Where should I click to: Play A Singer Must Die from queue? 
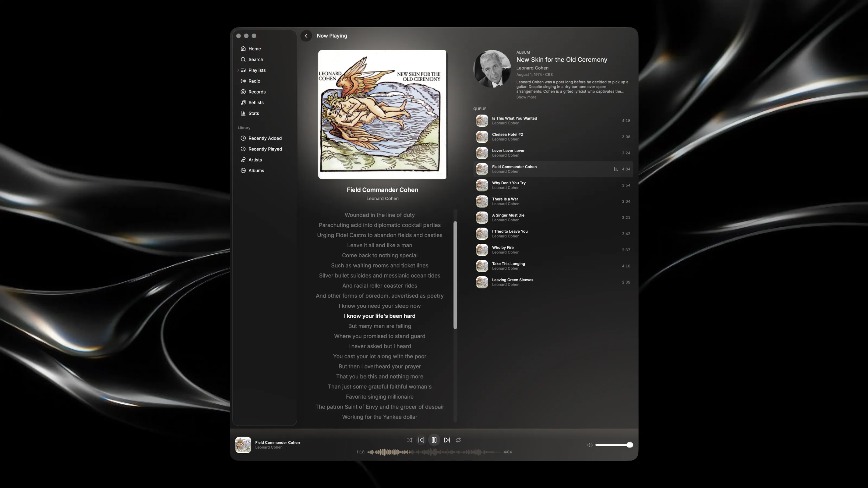pos(553,217)
